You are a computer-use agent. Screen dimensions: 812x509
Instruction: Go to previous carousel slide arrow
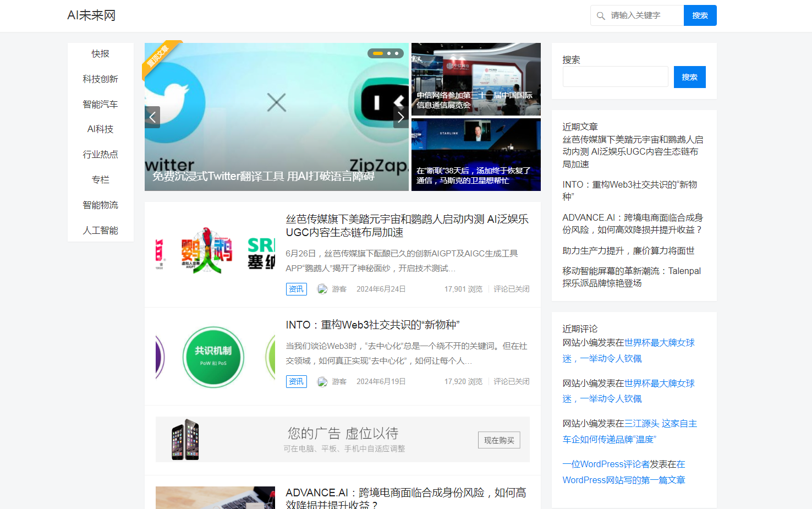point(152,117)
